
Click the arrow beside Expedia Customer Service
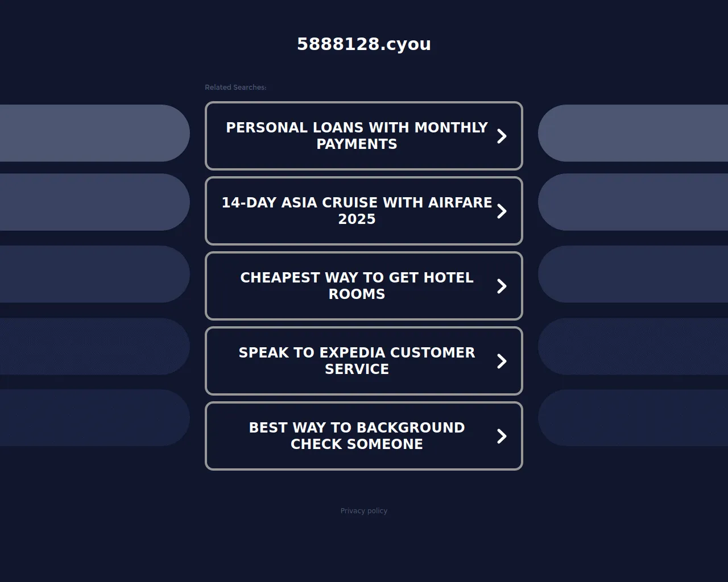point(502,361)
